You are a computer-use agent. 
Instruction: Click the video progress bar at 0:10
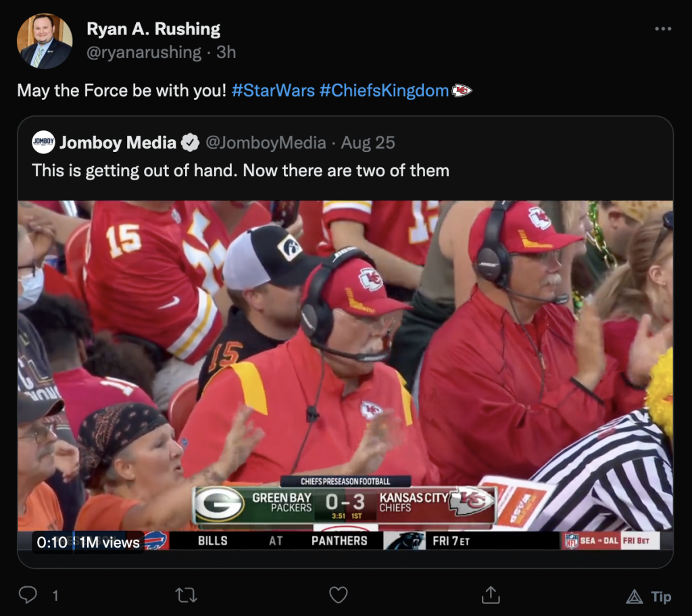(73, 542)
